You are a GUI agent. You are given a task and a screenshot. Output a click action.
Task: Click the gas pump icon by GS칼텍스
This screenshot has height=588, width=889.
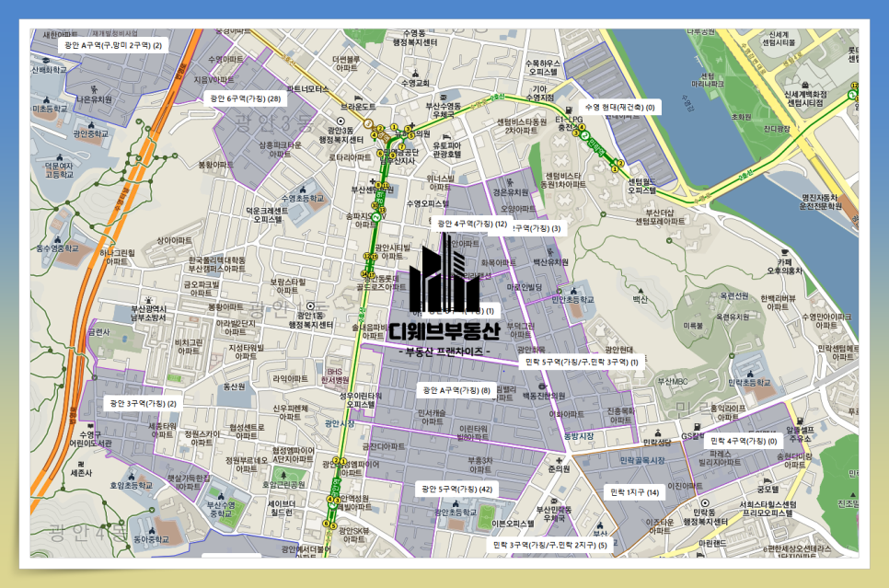[x=698, y=427]
